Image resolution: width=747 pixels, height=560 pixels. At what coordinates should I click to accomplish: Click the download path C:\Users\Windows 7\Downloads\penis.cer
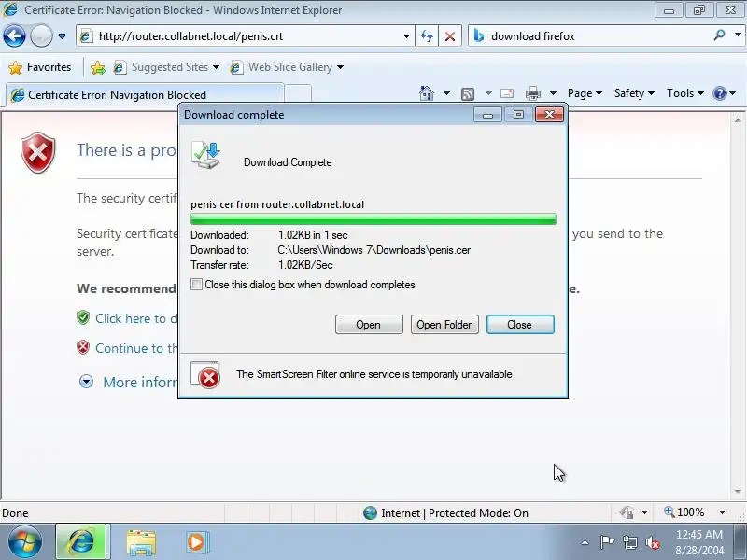pos(374,250)
